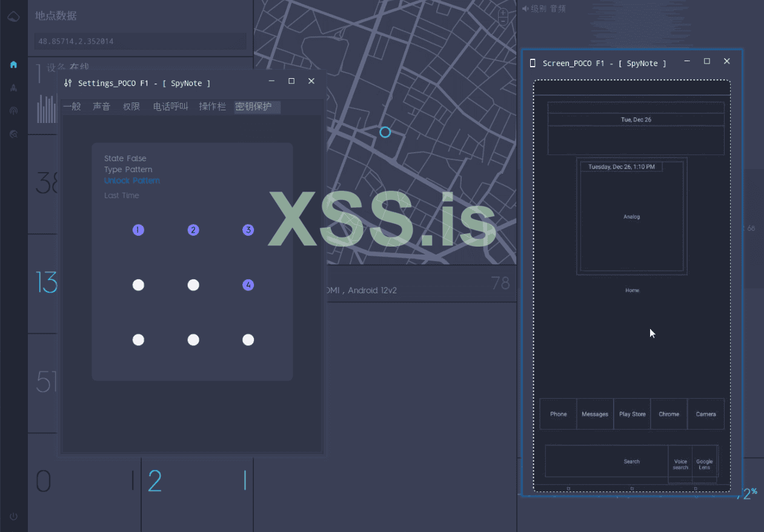Zoom out the map with minus button
This screenshot has height=532, width=764.
[x=503, y=21]
